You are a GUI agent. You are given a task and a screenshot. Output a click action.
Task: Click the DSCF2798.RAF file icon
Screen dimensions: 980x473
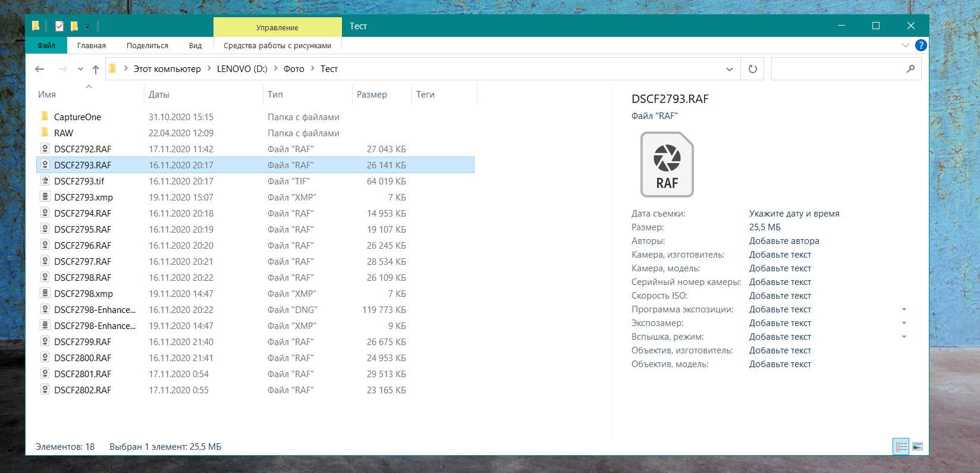[x=45, y=277]
